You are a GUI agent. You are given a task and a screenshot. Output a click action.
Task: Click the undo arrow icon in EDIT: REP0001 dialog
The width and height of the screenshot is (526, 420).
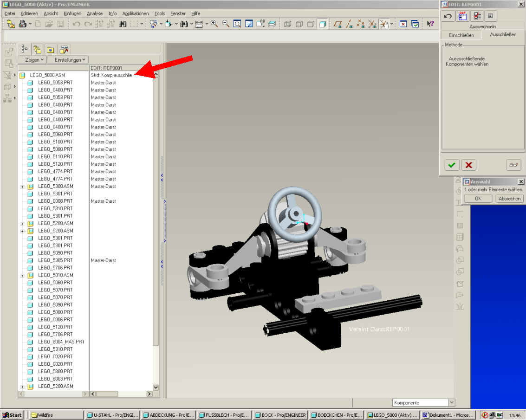[x=448, y=16]
